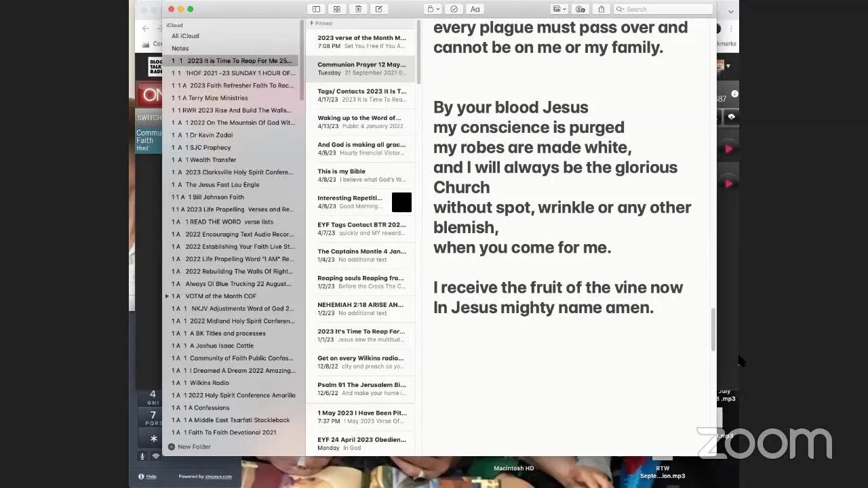Click the wifi signal icon in dialer window
This screenshot has height=488, width=868.
click(156, 457)
